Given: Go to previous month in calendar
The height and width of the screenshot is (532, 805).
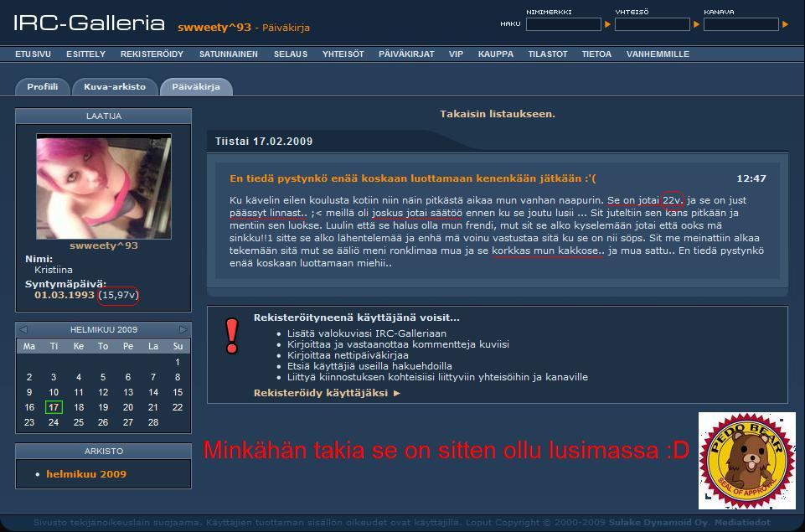Looking at the screenshot, I should tap(23, 330).
